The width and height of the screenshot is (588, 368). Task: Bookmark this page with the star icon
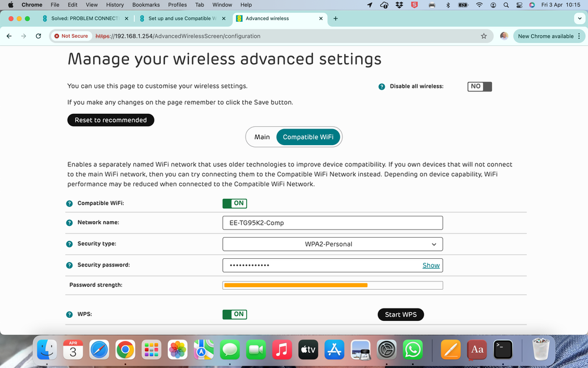pyautogui.click(x=484, y=36)
